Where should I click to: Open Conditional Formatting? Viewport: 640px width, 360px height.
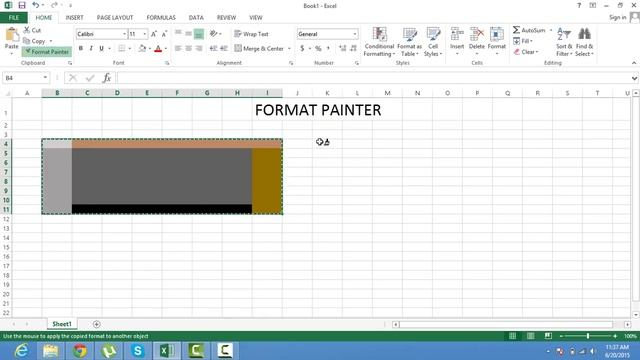(x=379, y=42)
